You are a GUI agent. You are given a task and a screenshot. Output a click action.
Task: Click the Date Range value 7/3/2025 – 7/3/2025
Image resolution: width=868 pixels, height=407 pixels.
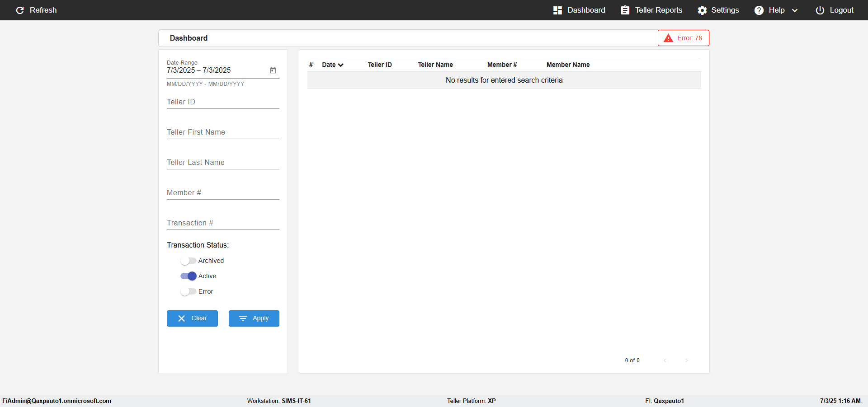[198, 70]
